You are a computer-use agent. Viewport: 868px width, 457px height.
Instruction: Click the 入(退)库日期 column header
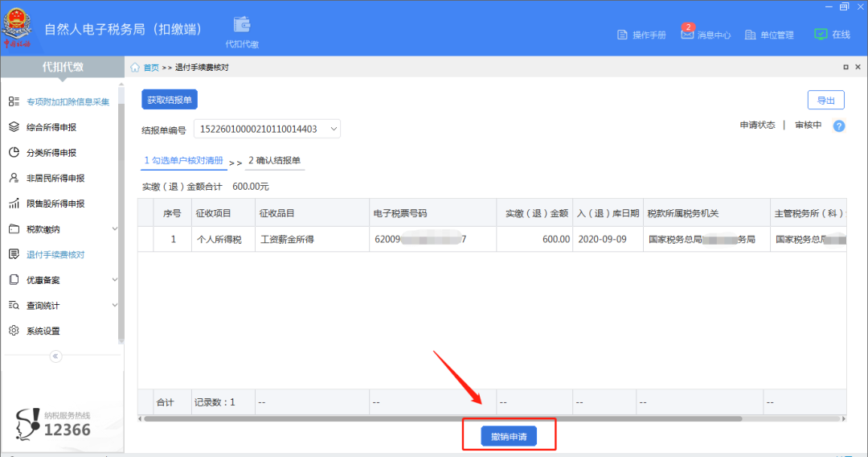click(x=608, y=213)
